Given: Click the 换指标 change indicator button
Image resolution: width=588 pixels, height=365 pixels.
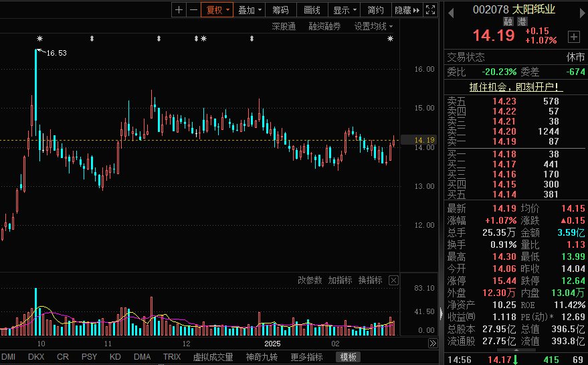Looking at the screenshot, I should [370, 281].
